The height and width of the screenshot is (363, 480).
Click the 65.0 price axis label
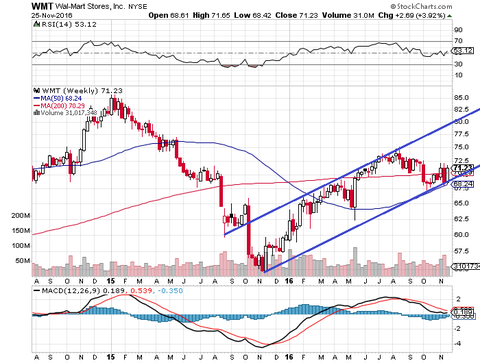tap(461, 203)
